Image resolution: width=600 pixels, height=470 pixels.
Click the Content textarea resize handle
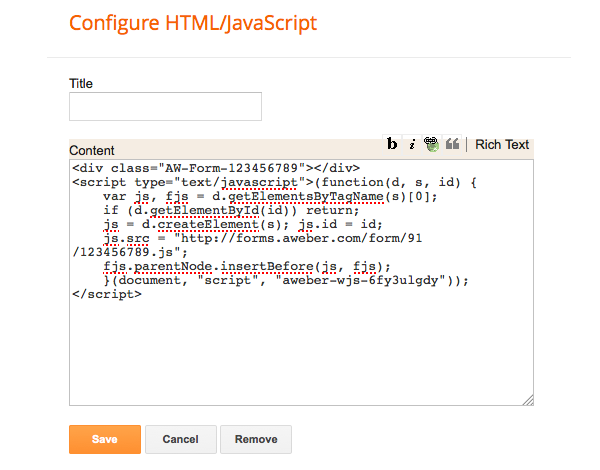pos(528,400)
